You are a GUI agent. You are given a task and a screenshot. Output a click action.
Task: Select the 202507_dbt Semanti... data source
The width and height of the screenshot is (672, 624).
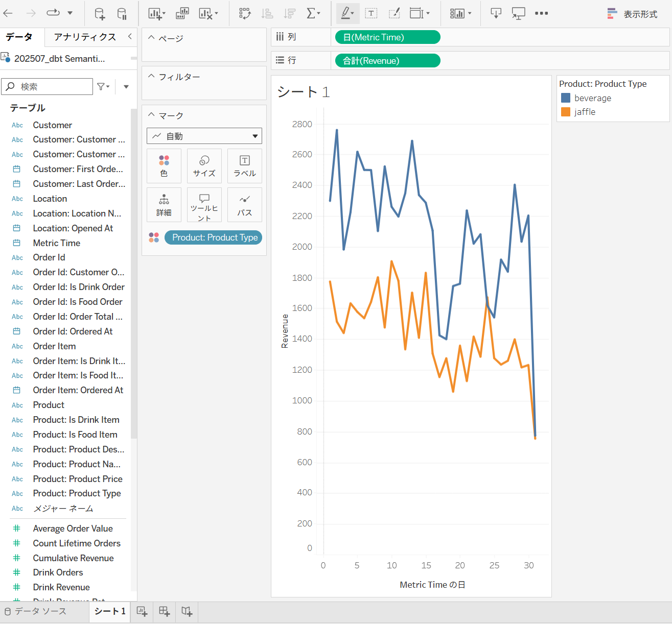click(60, 59)
